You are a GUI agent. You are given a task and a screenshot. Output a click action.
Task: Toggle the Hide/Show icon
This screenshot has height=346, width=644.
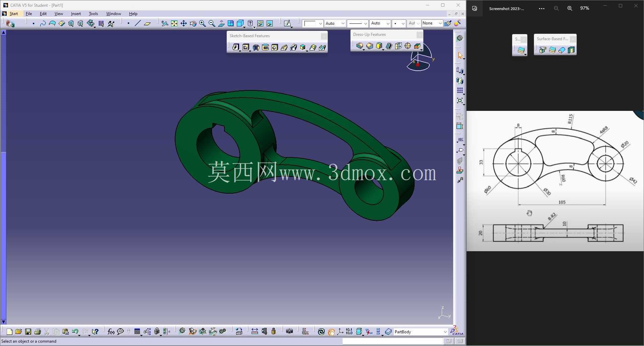click(x=260, y=23)
